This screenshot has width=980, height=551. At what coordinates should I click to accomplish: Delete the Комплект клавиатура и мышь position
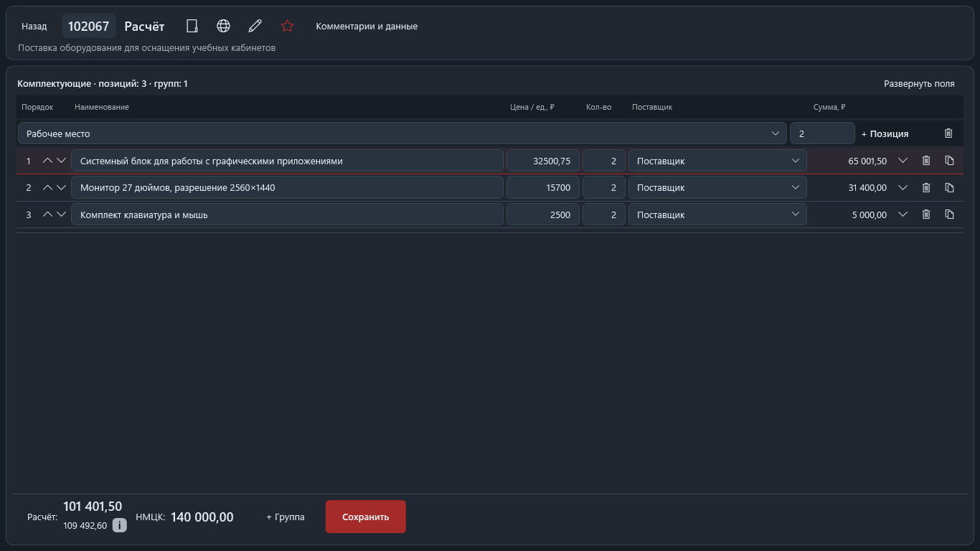pyautogui.click(x=926, y=215)
